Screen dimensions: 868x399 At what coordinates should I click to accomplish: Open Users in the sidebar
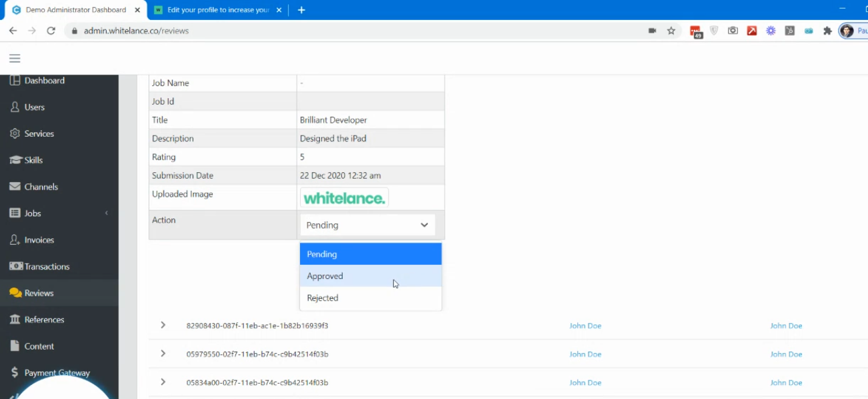tap(59, 107)
